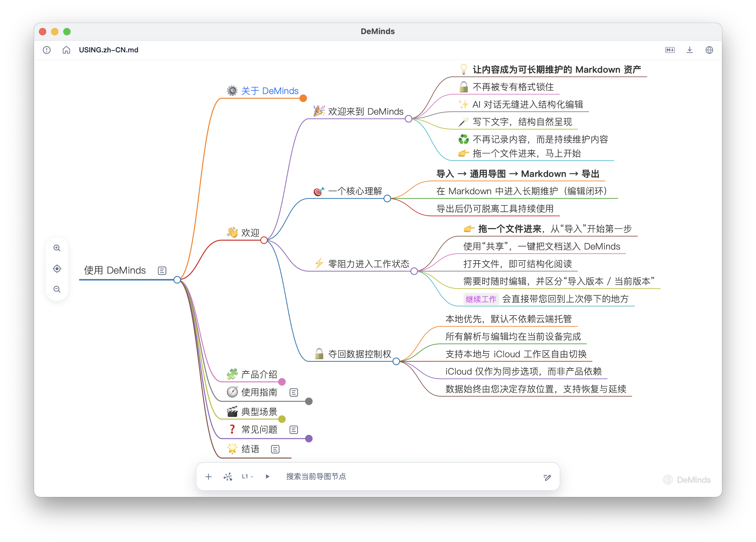Open the note icon beside 使用 DeMinds

(162, 270)
